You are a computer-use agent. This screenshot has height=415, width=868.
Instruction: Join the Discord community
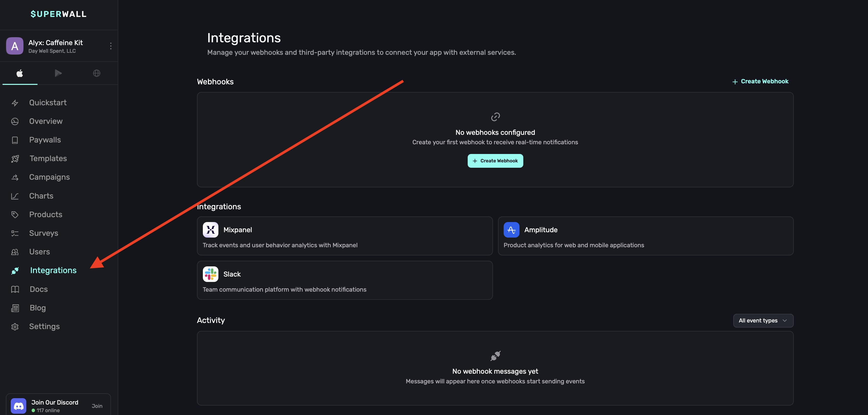coord(97,406)
